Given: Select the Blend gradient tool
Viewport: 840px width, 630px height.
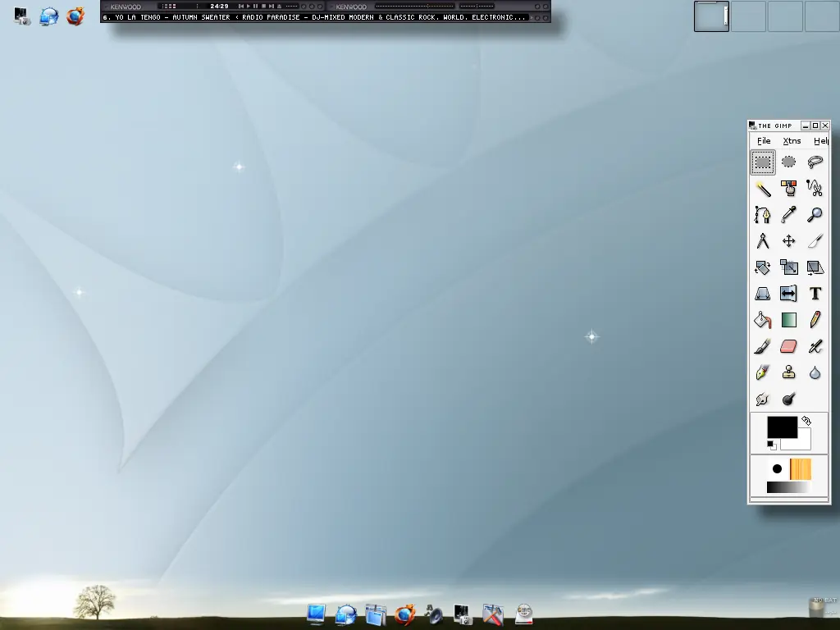Looking at the screenshot, I should 788,320.
